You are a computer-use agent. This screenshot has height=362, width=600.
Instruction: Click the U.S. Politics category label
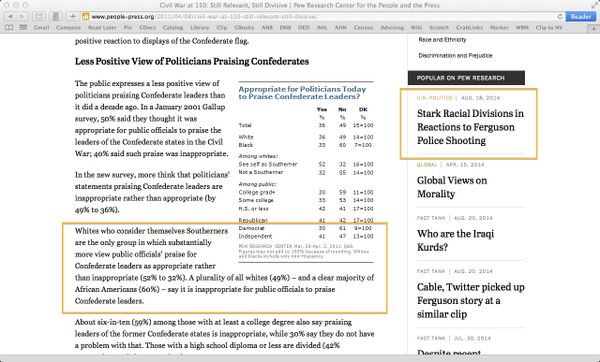(x=434, y=98)
